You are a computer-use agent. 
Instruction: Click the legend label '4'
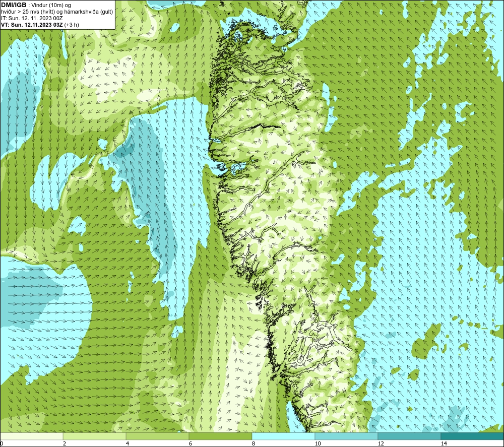pyautogui.click(x=128, y=443)
